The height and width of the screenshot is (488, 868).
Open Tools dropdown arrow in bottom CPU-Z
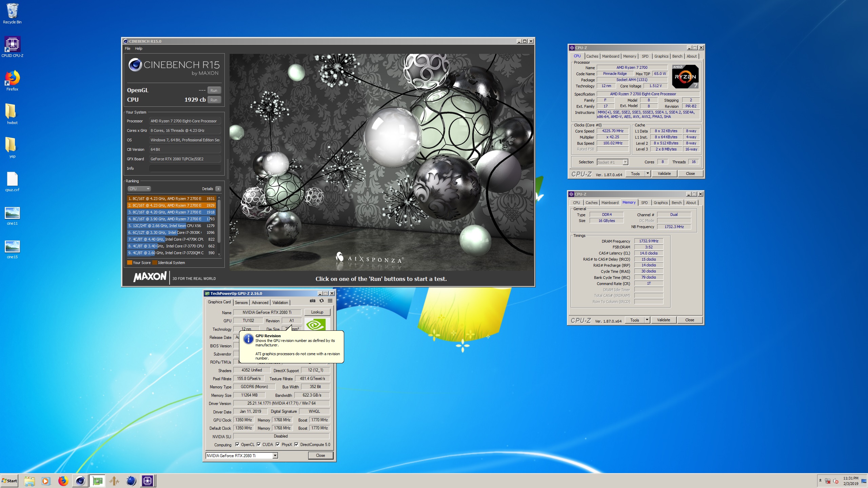647,320
